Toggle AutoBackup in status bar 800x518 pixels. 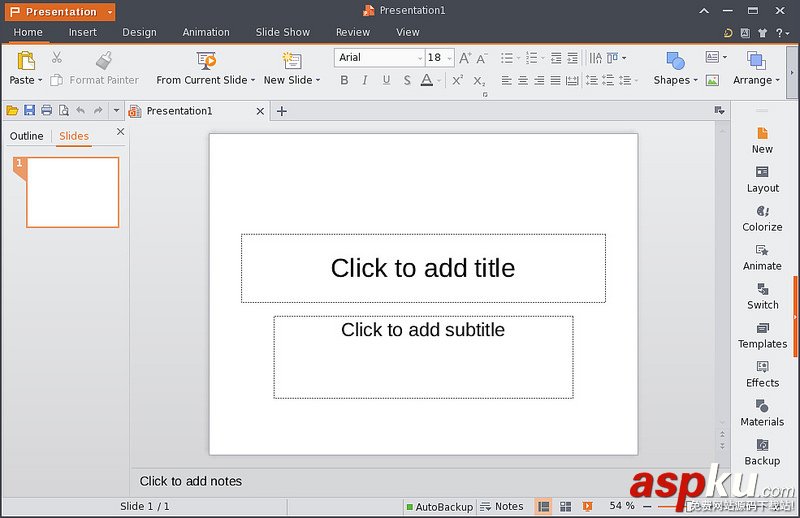tap(439, 507)
